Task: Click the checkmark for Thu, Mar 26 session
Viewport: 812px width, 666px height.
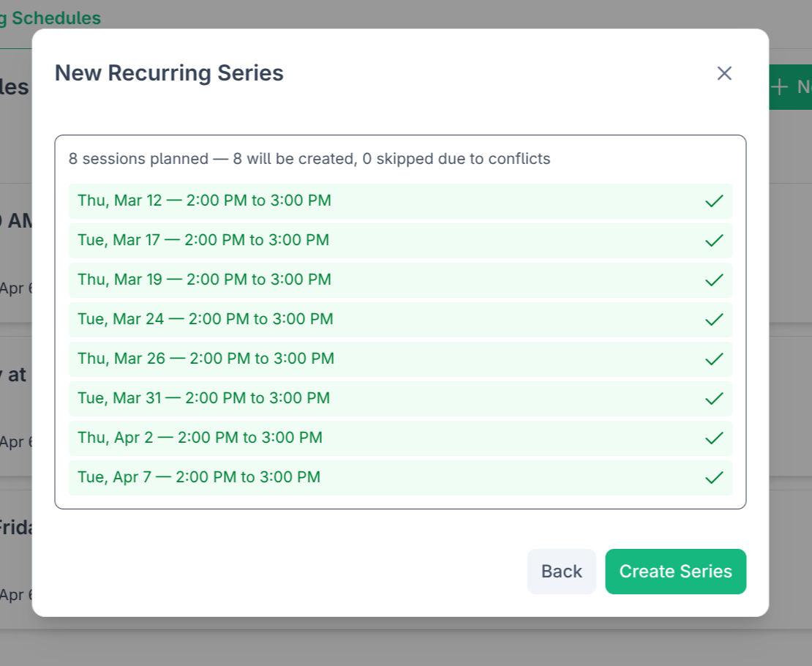Action: point(714,359)
